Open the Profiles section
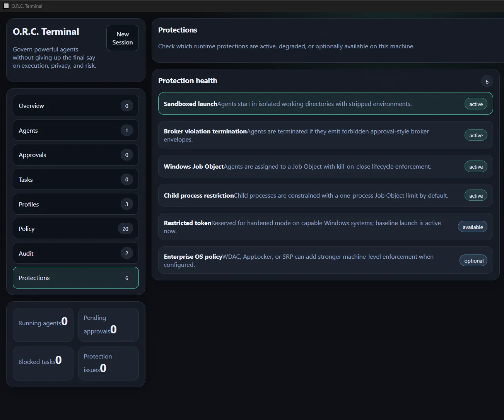Viewport: 504px width, 420px height. pos(76,204)
